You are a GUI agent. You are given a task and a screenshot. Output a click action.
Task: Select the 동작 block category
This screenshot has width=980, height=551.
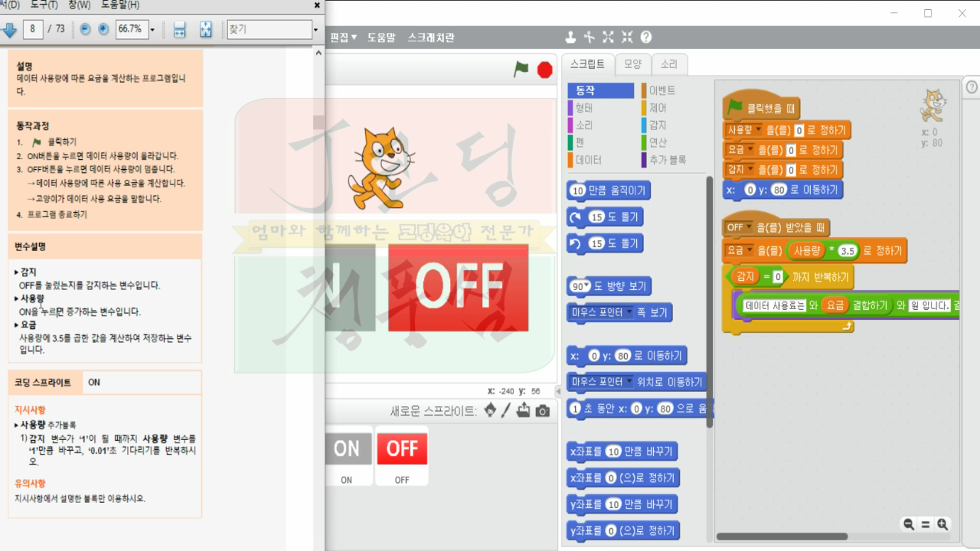pos(601,90)
